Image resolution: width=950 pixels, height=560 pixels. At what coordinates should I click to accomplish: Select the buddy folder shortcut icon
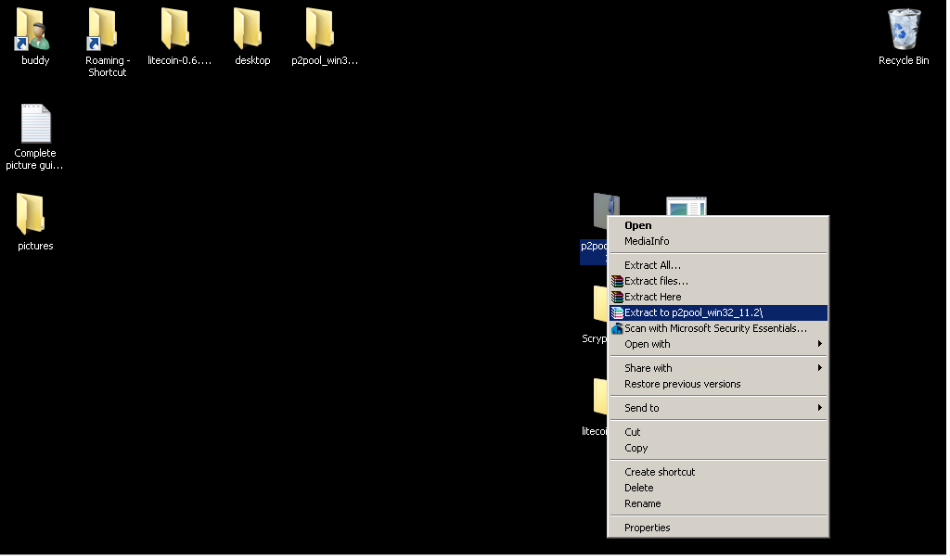click(34, 30)
